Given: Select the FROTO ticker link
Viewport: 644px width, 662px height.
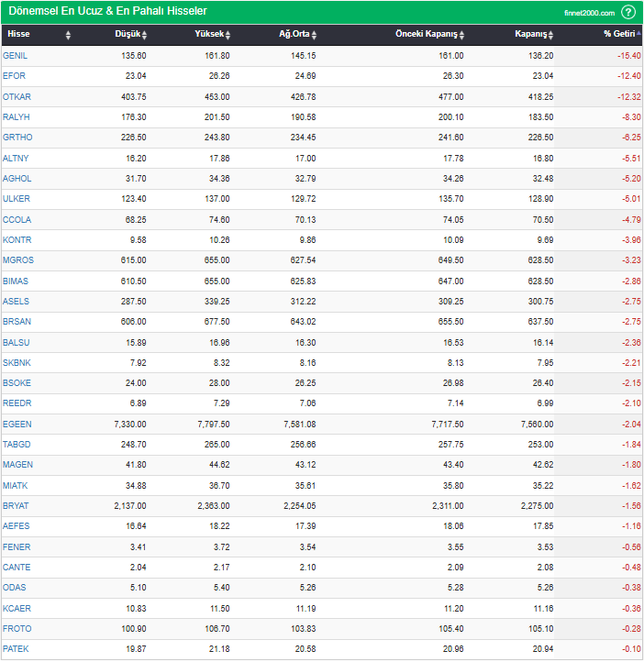Looking at the screenshot, I should tap(17, 629).
